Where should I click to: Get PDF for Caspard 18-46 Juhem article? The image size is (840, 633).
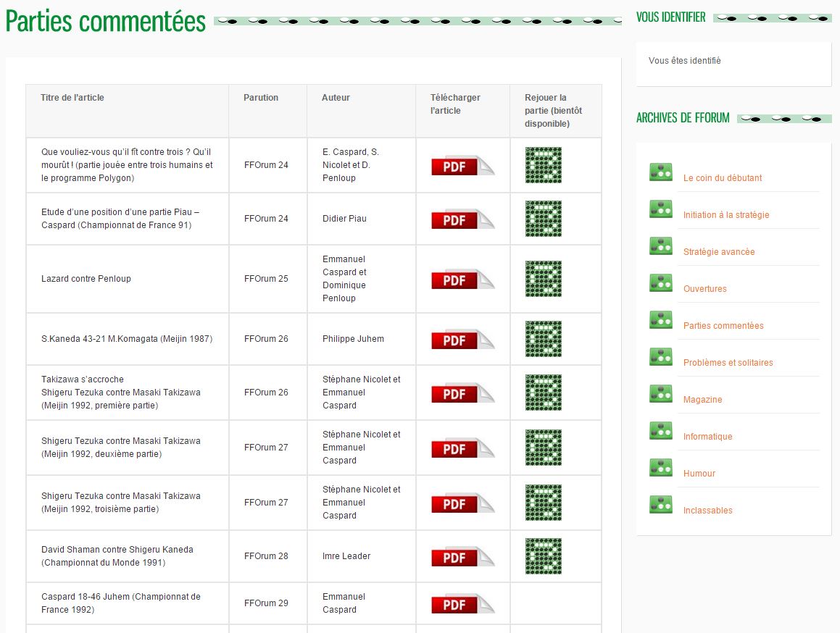[x=462, y=603]
